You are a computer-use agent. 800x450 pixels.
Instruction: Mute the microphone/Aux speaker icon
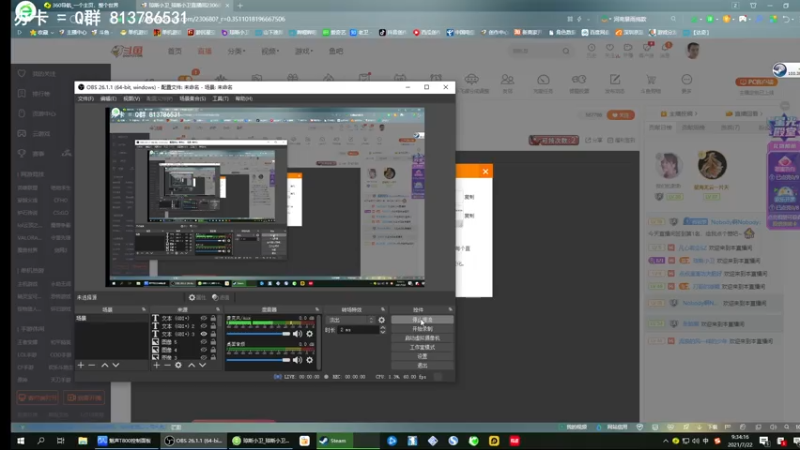click(x=297, y=334)
